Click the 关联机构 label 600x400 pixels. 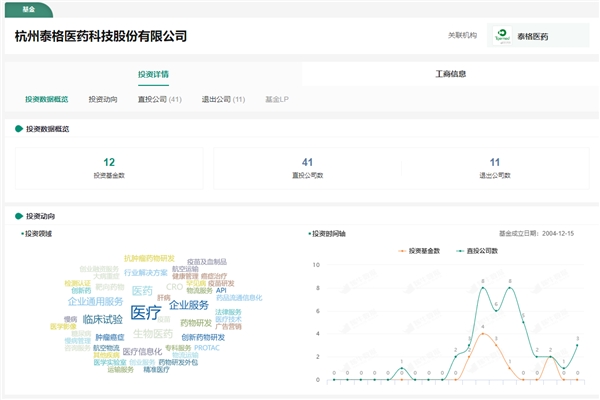462,36
